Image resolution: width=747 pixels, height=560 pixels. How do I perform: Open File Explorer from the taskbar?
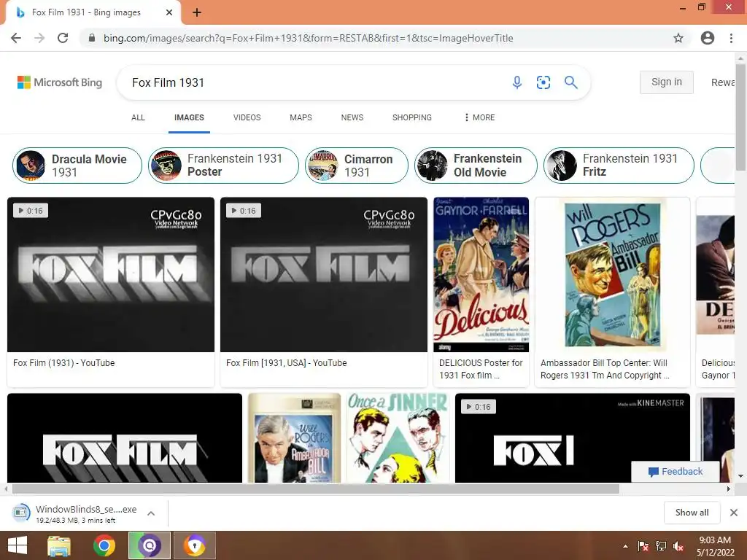point(59,545)
